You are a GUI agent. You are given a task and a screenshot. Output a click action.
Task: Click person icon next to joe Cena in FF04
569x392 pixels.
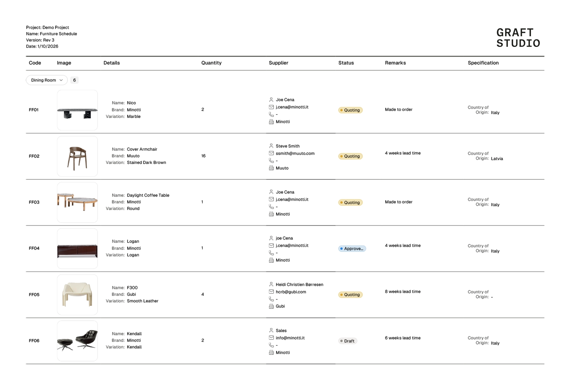[x=271, y=238]
